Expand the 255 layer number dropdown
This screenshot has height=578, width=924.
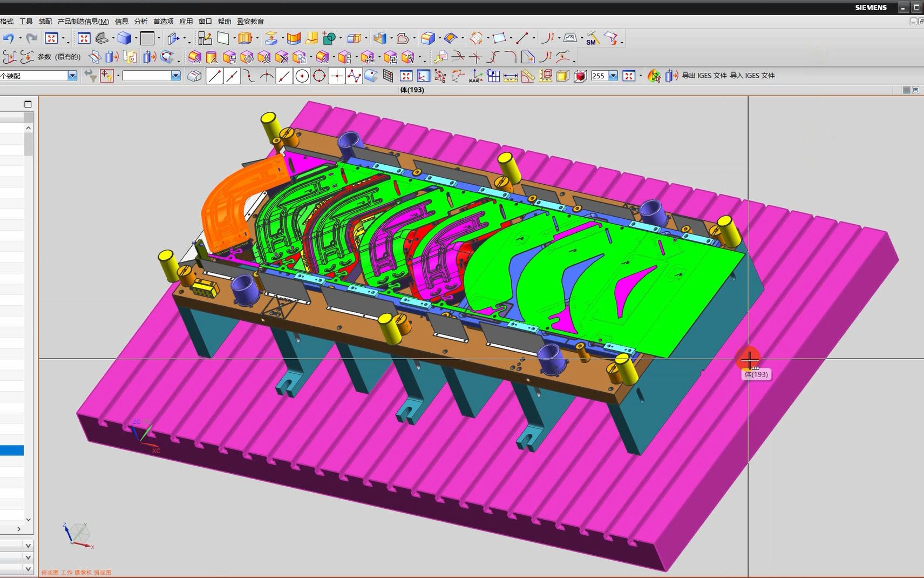click(x=613, y=76)
